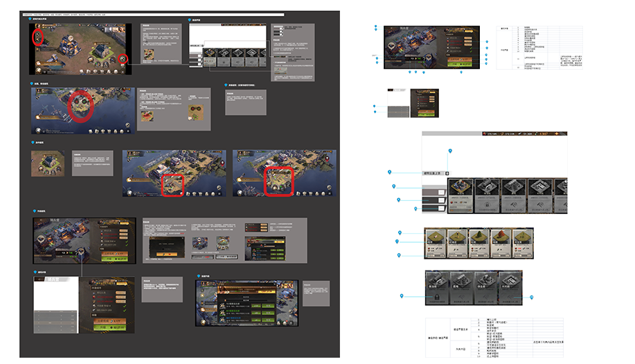Screen dimensions: 635x364
Task: Click the padlock icon on second build-list card
Action: point(488,205)
